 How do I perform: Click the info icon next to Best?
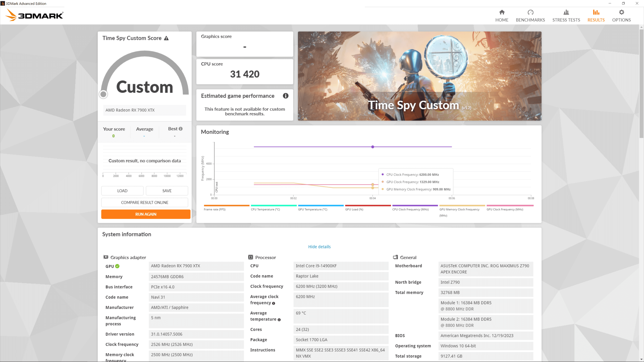pyautogui.click(x=181, y=129)
